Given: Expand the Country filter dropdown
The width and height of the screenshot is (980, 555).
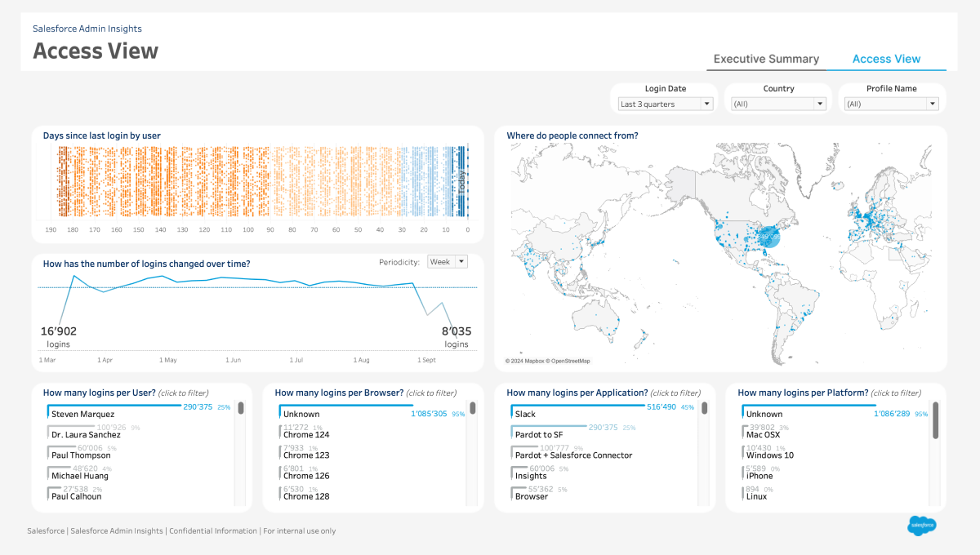Looking at the screenshot, I should tap(778, 104).
